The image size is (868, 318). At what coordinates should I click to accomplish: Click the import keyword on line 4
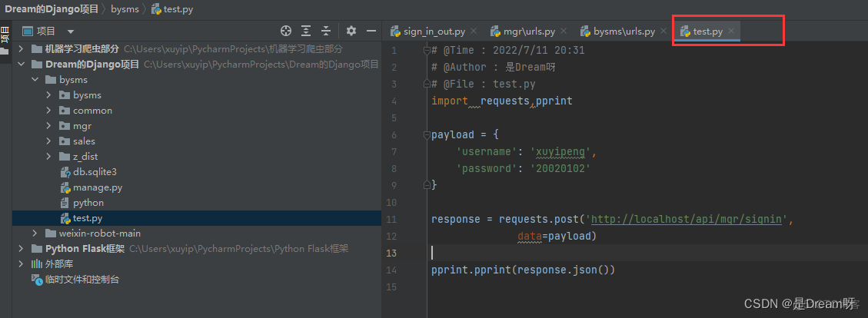click(x=450, y=101)
